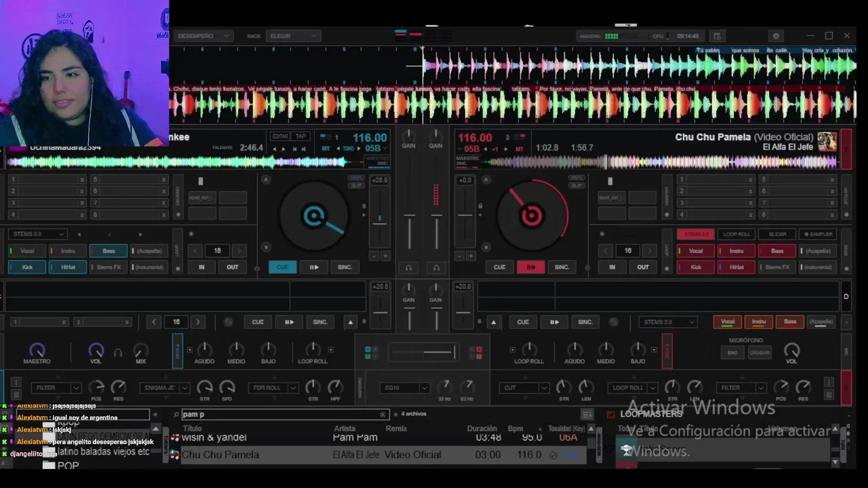Select the SLICER pad tab
The image size is (868, 488).
[x=777, y=234]
